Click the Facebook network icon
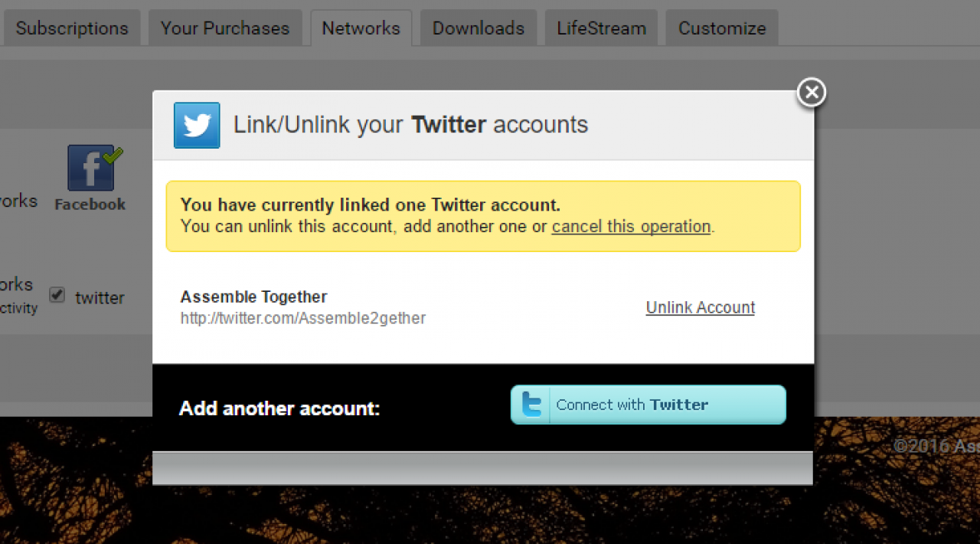The height and width of the screenshot is (544, 980). coord(90,168)
